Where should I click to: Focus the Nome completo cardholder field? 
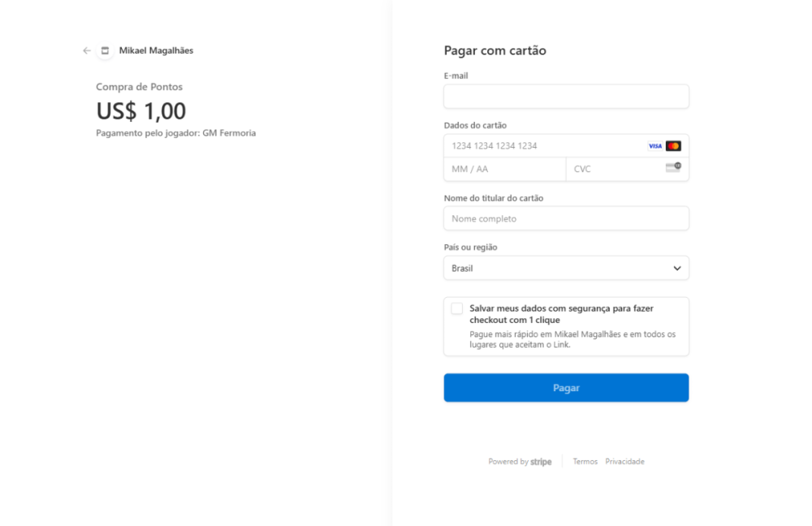[x=566, y=218]
